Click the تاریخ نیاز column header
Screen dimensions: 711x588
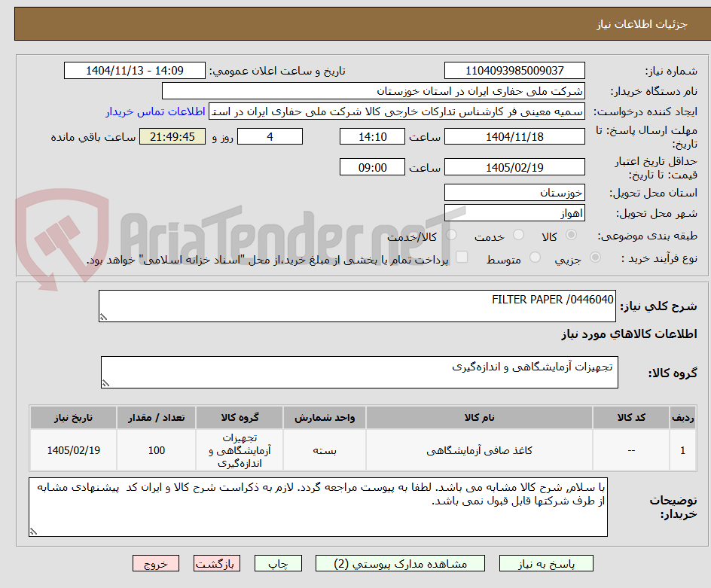pos(74,418)
